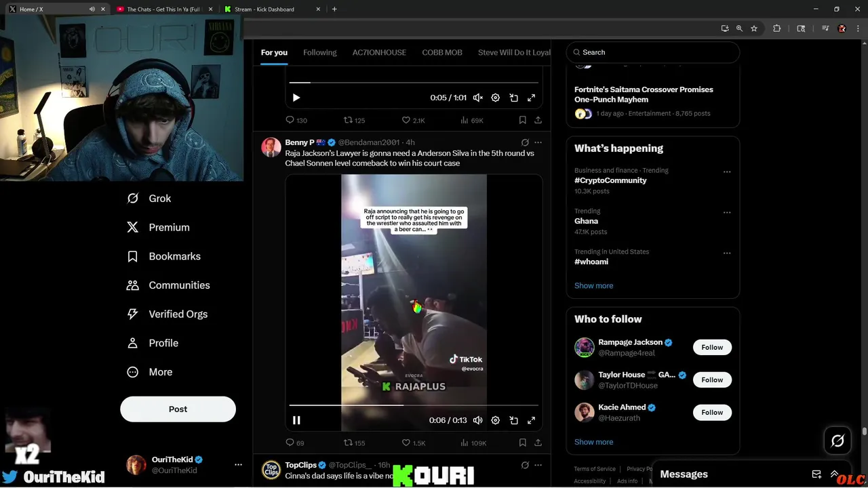Seek the top video progress bar

(414, 83)
